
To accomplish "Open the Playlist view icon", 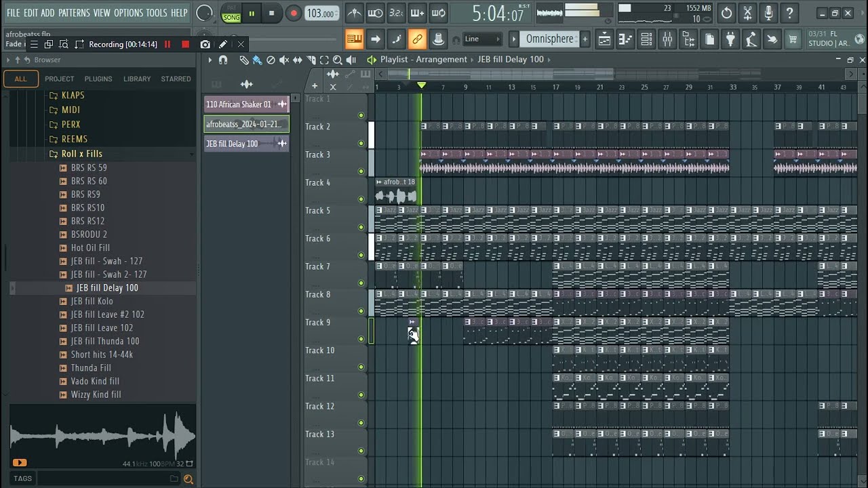I will (x=604, y=39).
